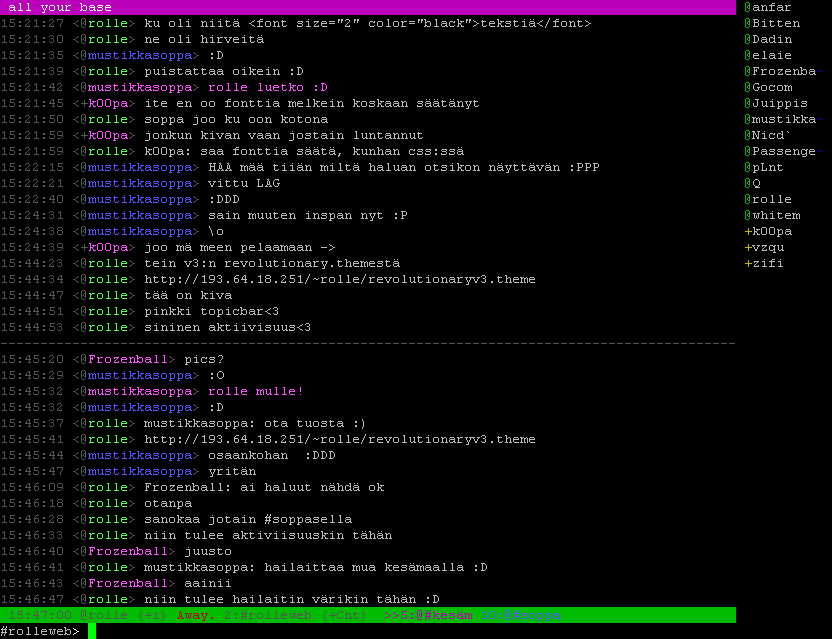Select @pLnt in the nick list

764,167
